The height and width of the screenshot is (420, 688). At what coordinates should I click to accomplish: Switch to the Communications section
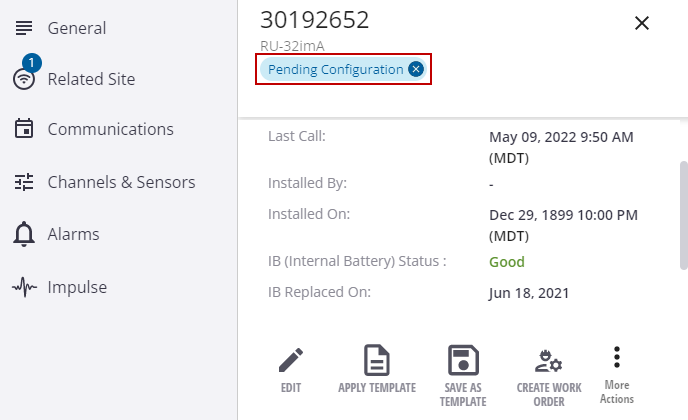click(110, 129)
